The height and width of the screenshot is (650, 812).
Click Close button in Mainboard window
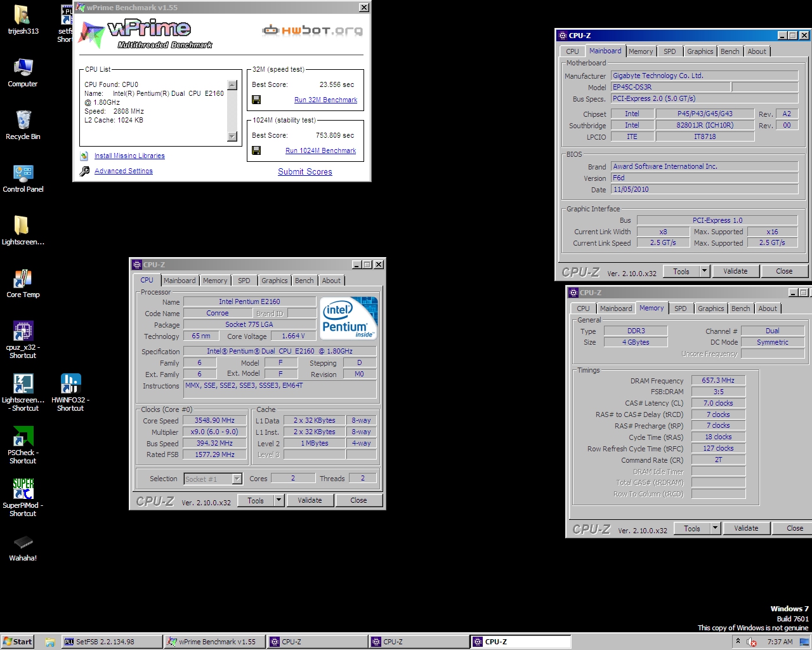click(784, 271)
